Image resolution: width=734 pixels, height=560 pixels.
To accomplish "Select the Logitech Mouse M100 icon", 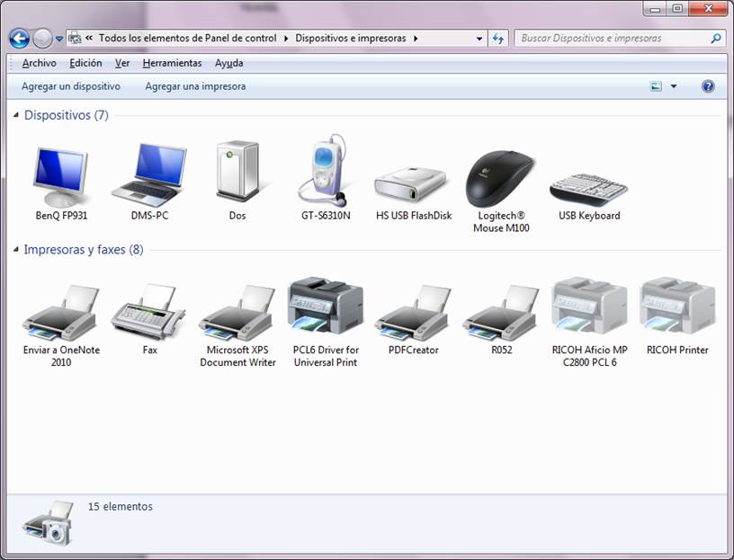I will pos(500,179).
